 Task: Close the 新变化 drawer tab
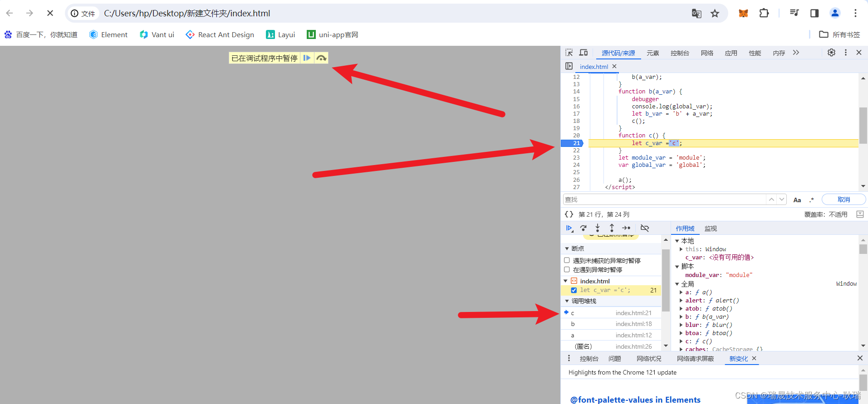coord(754,358)
